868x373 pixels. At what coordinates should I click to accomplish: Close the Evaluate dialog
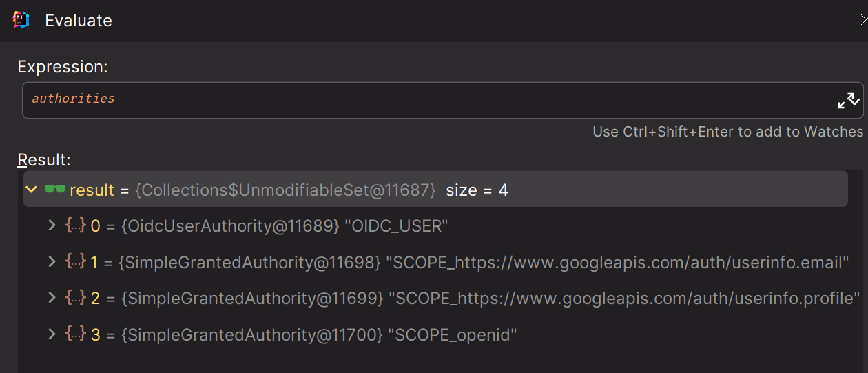(x=864, y=21)
